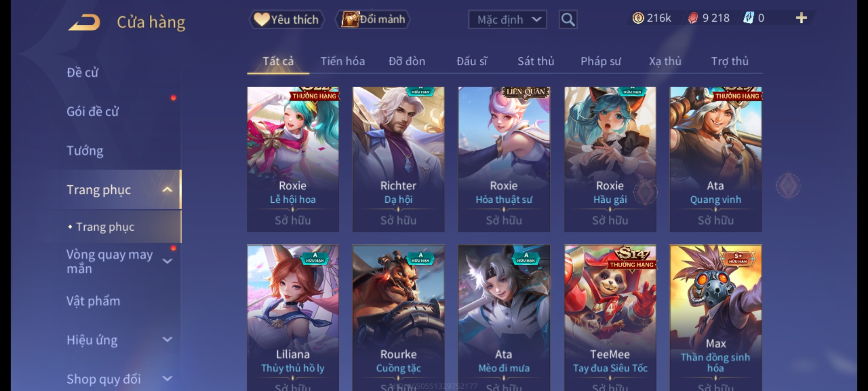Tap the blue voucher currency icon
The width and height of the screenshot is (868, 391).
[748, 18]
